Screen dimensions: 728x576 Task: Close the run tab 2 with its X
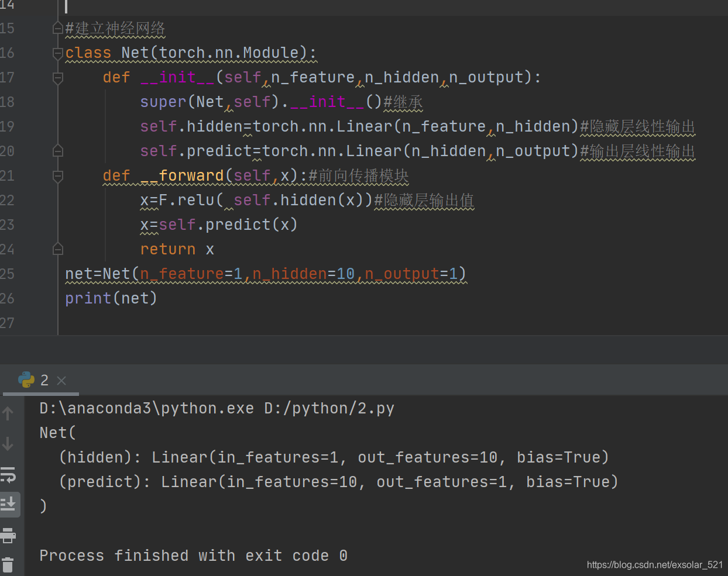(x=61, y=381)
